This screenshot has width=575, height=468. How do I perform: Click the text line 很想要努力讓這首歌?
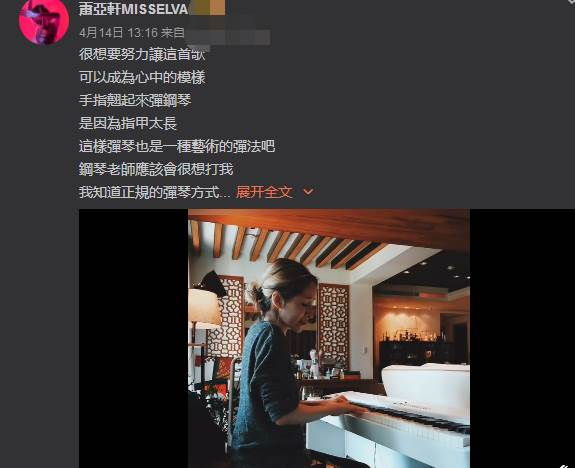(x=142, y=55)
